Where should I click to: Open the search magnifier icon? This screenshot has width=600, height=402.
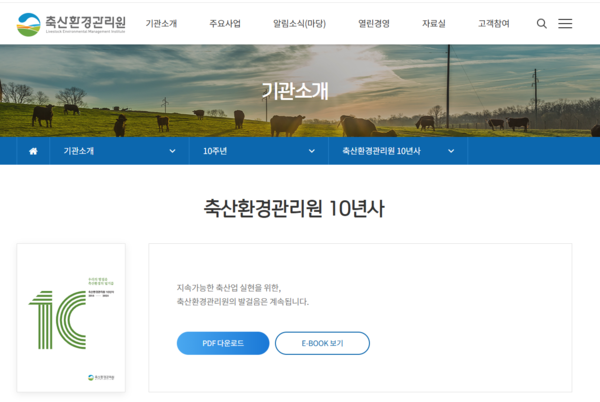tap(542, 23)
